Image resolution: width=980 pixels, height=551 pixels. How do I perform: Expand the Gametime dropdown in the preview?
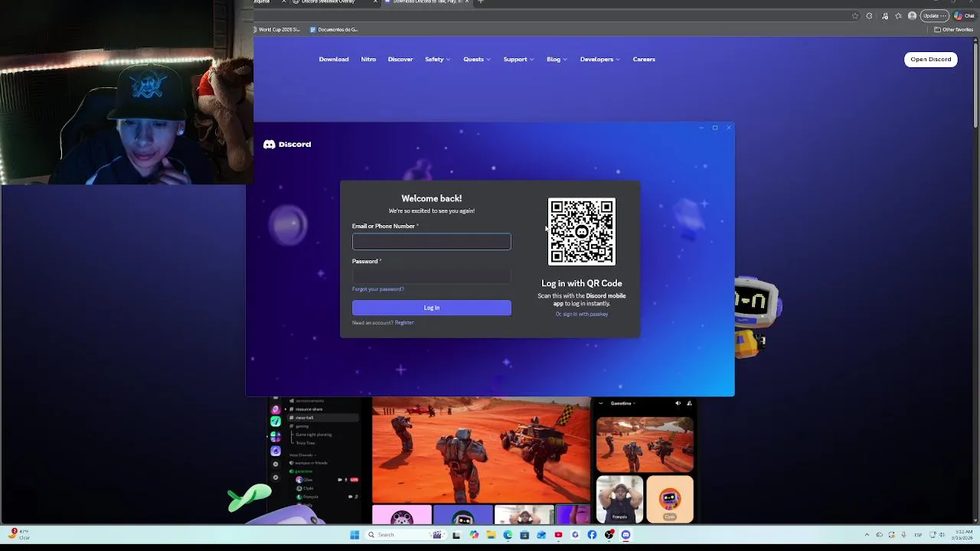(622, 403)
